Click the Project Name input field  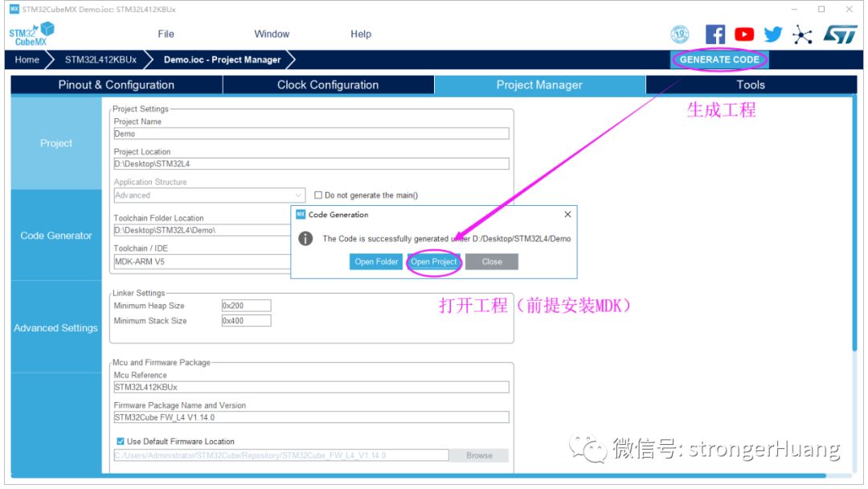point(311,134)
